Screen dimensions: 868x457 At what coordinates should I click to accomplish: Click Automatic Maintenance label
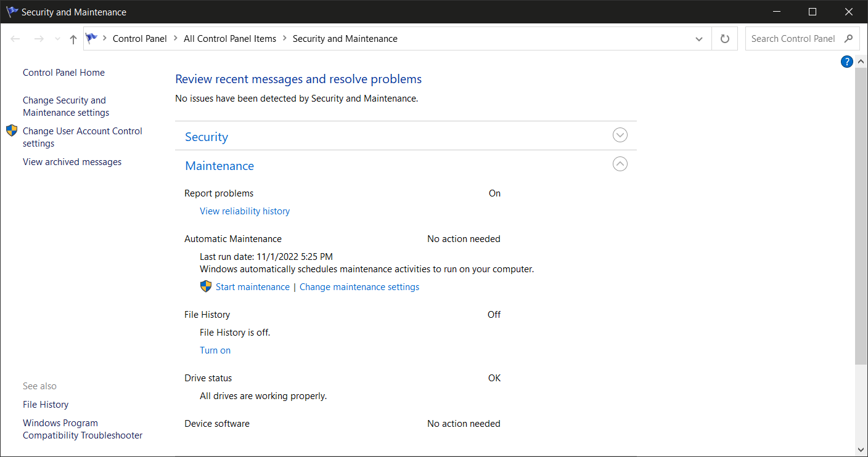[x=233, y=239]
